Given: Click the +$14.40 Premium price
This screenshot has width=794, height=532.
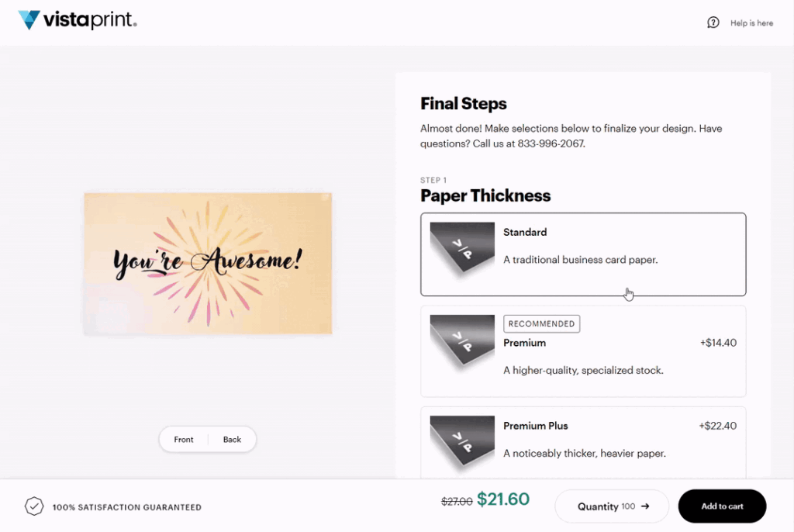Looking at the screenshot, I should (718, 343).
